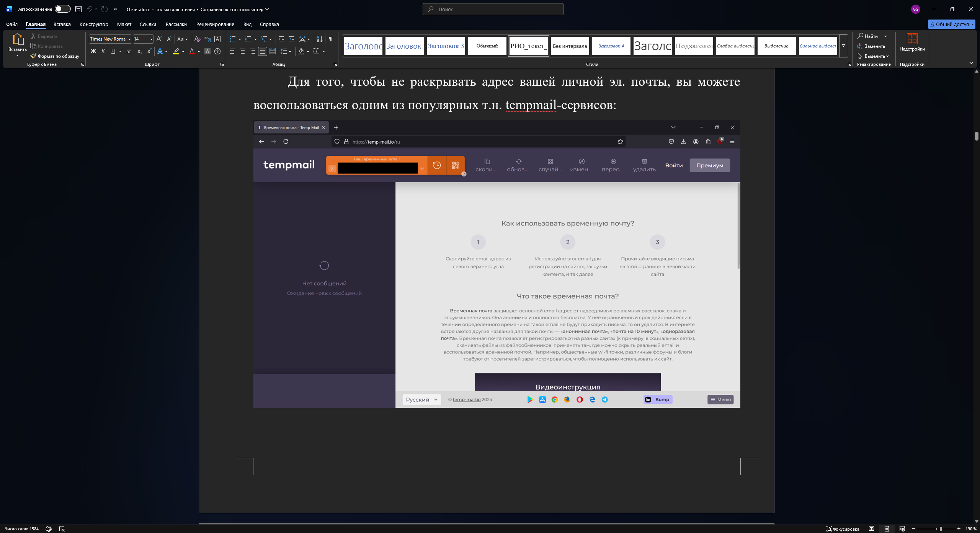Click the zoom slider handle

(941, 529)
